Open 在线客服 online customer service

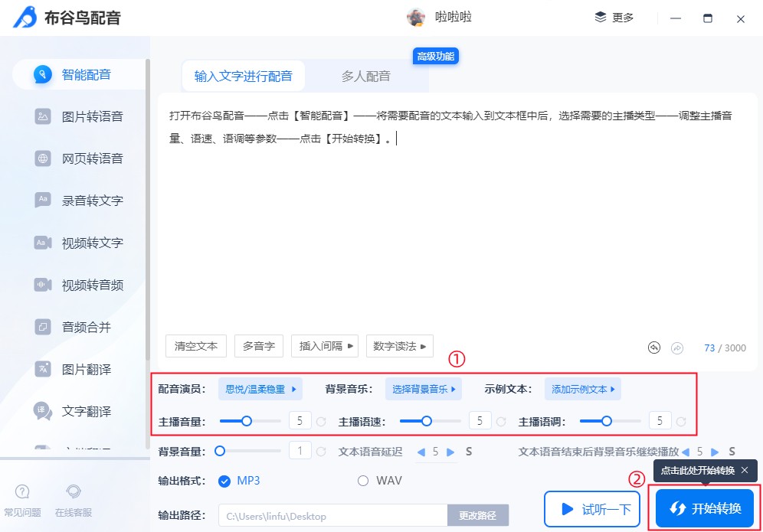pos(73,501)
